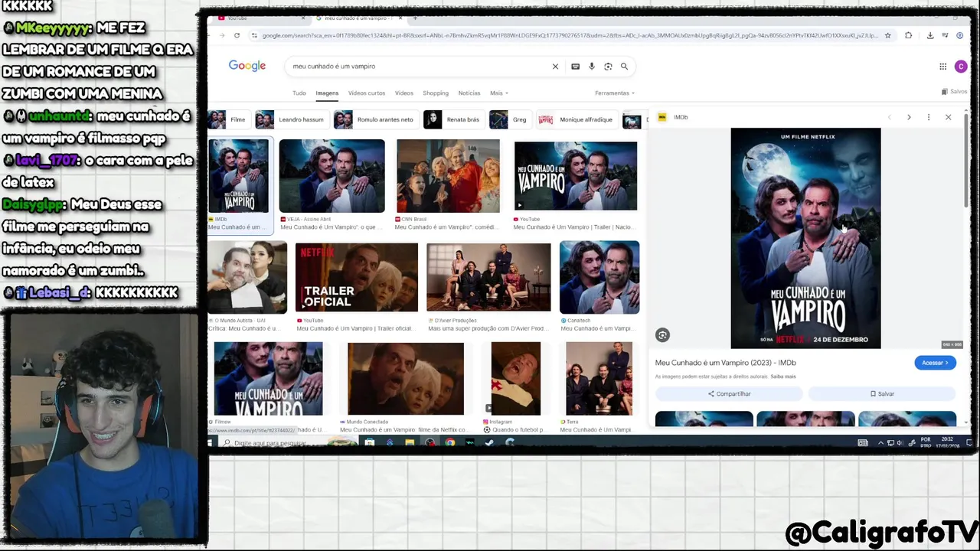Screen dimensions: 980x551
Task: Open Salvos saved items
Action: click(954, 92)
